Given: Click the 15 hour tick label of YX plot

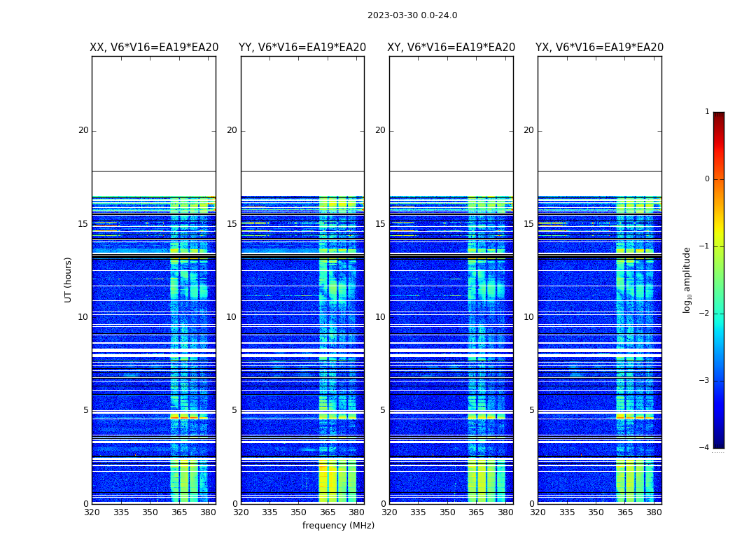Looking at the screenshot, I should pyautogui.click(x=528, y=223).
